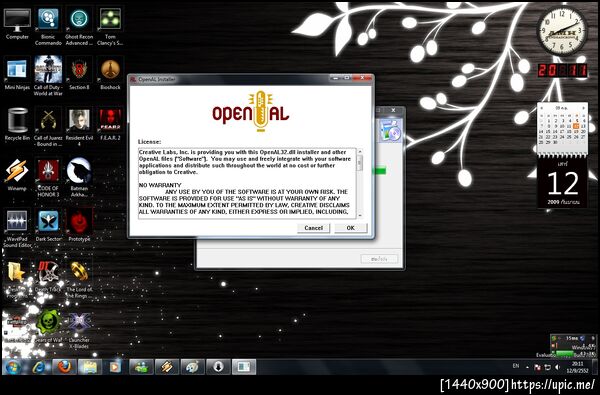This screenshot has width=600, height=395.
Task: Select the Gears of War icon
Action: click(x=48, y=326)
